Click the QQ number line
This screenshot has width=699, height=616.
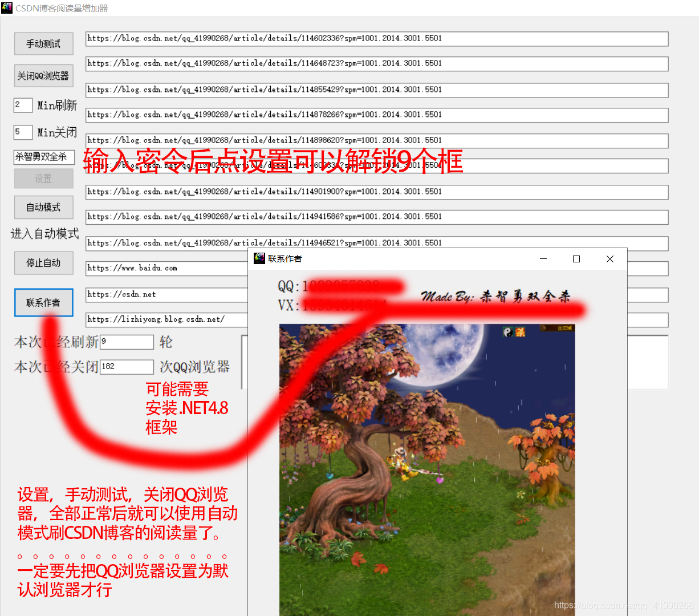(x=329, y=286)
